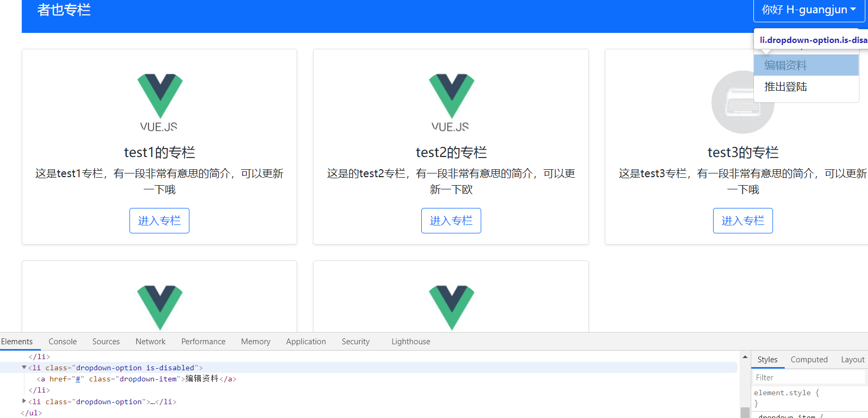Choose 推出登陆 from the dropdown menu
868x418 pixels.
coord(806,86)
